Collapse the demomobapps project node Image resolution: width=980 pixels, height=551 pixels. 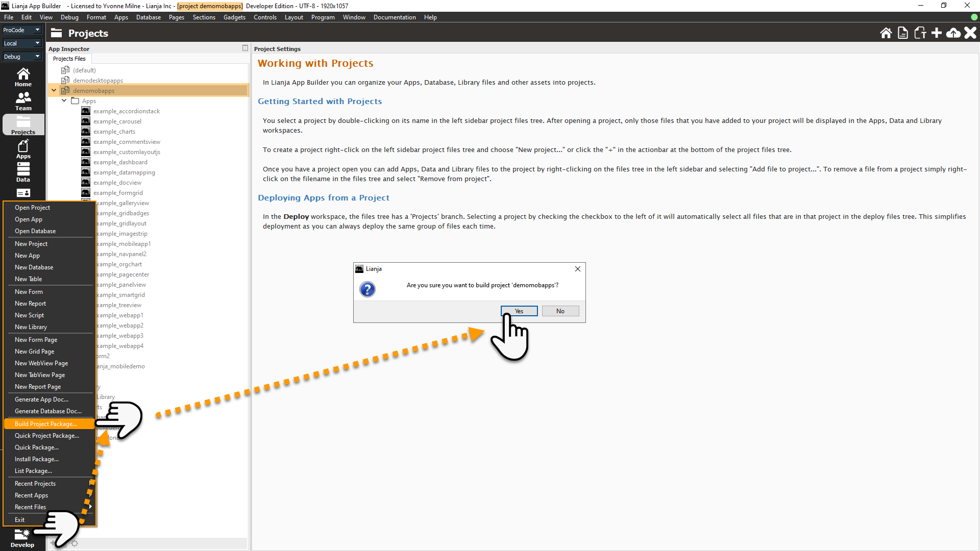(x=54, y=91)
